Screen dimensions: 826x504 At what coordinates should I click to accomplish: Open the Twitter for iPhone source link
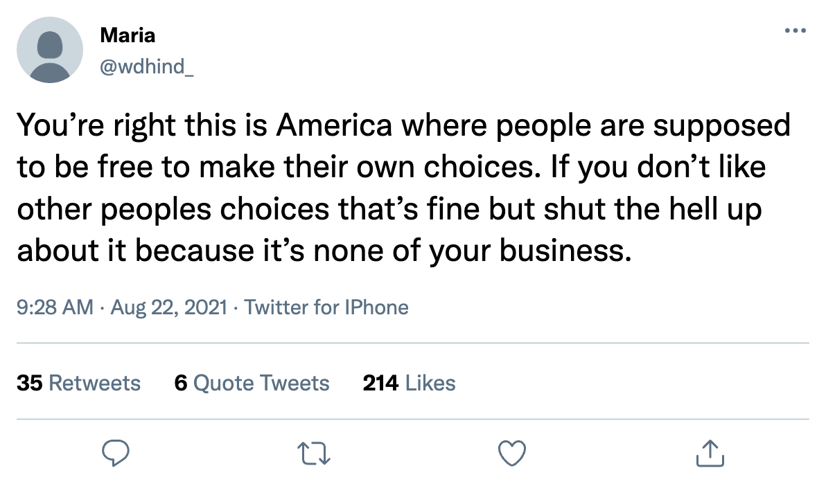pos(326,307)
